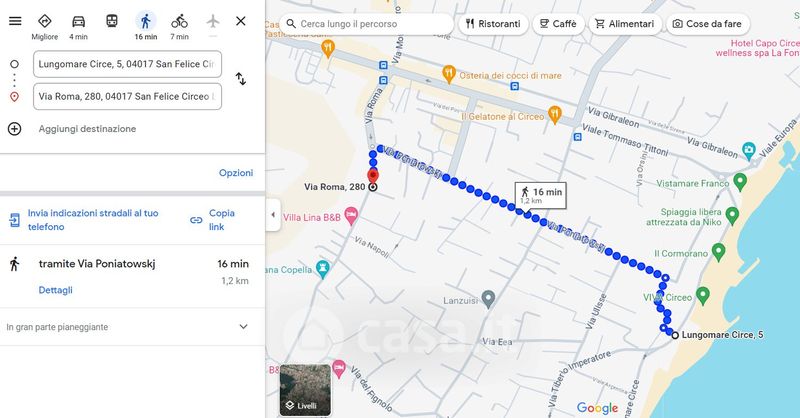Screen dimensions: 800x418
Task: Open Dettagli for the Via Poniatowskj route
Action: pos(56,290)
